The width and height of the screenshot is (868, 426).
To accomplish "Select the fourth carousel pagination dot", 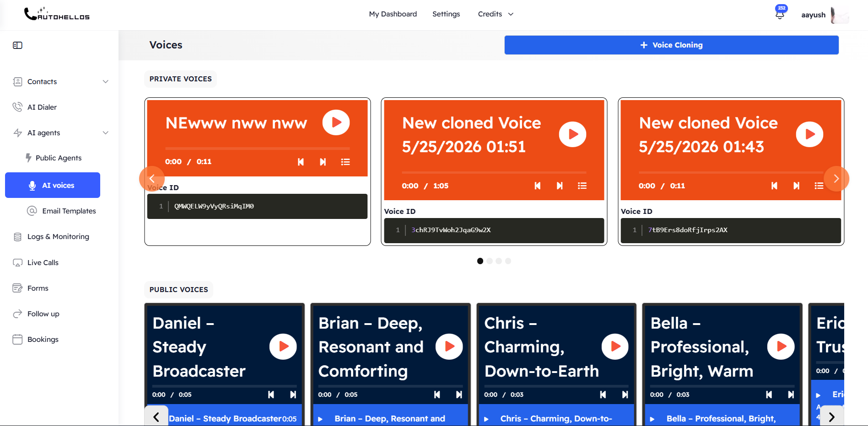I will point(508,261).
